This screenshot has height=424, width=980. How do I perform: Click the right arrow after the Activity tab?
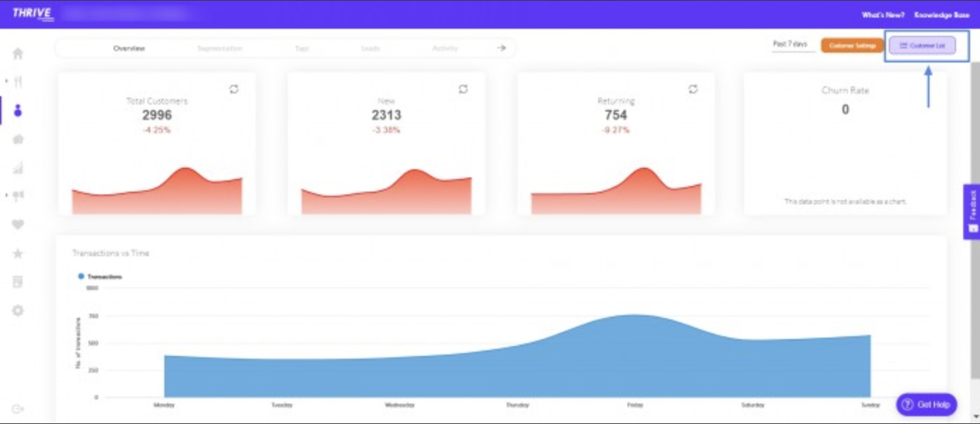501,48
